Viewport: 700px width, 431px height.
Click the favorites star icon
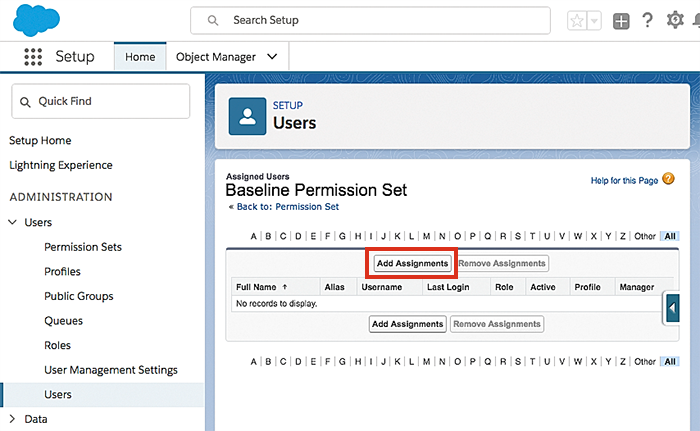tap(577, 21)
